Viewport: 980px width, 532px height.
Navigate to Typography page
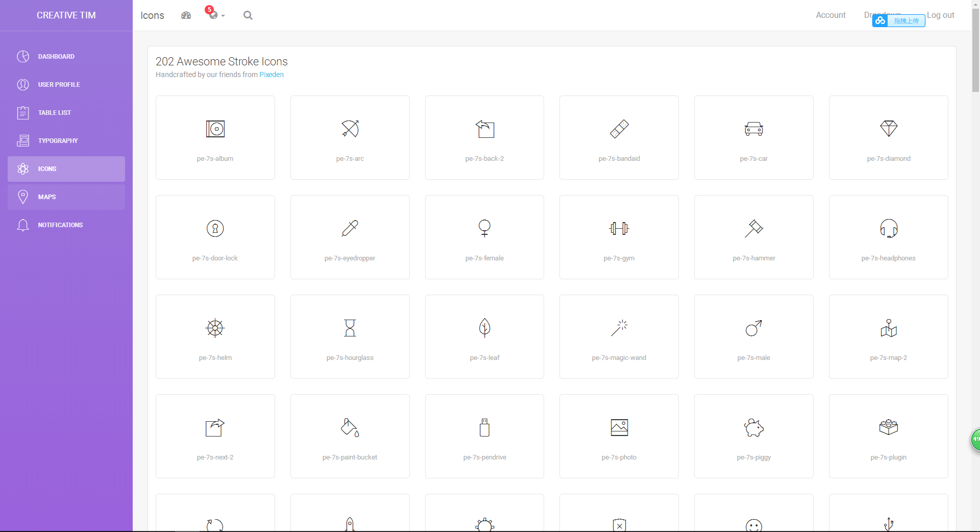click(x=66, y=141)
